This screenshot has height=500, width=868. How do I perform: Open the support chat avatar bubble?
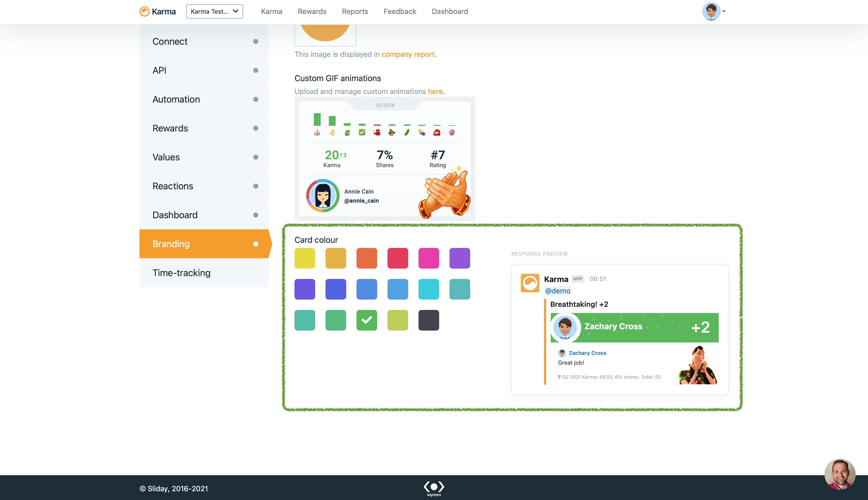coord(840,474)
